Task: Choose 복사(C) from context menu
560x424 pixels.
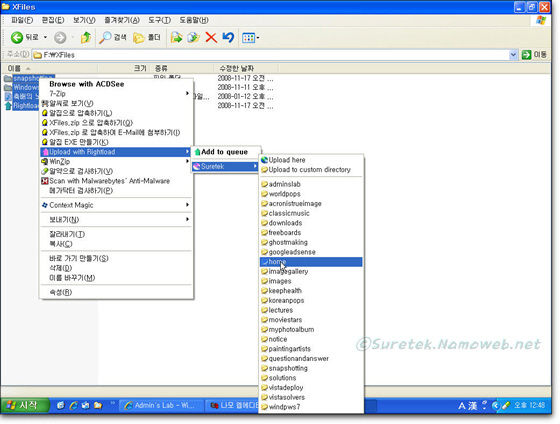Action: pyautogui.click(x=116, y=244)
